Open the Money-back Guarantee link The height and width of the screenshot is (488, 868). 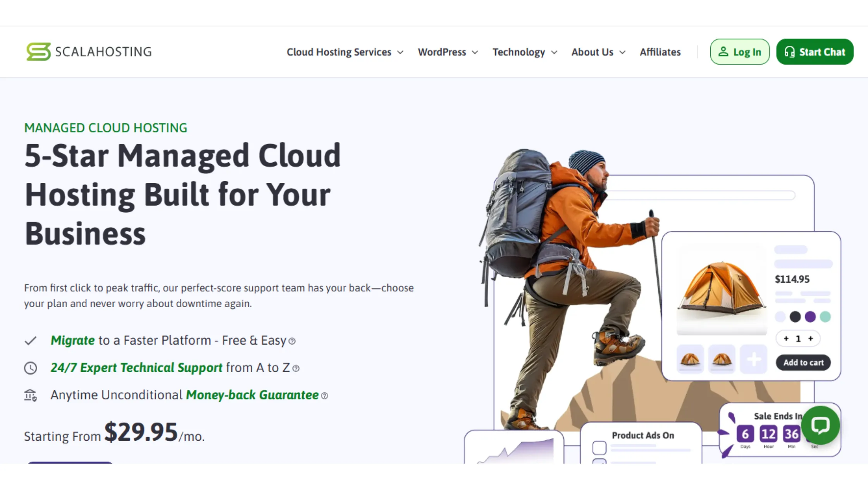252,395
